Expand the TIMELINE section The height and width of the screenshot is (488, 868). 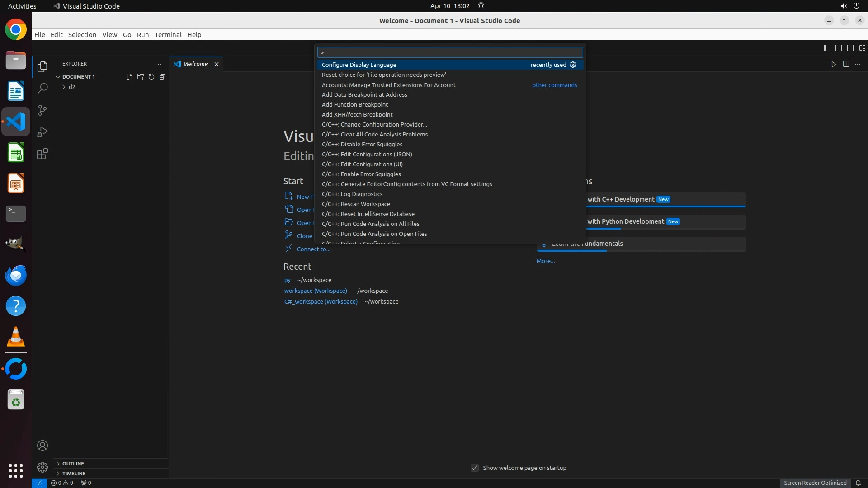[74, 473]
